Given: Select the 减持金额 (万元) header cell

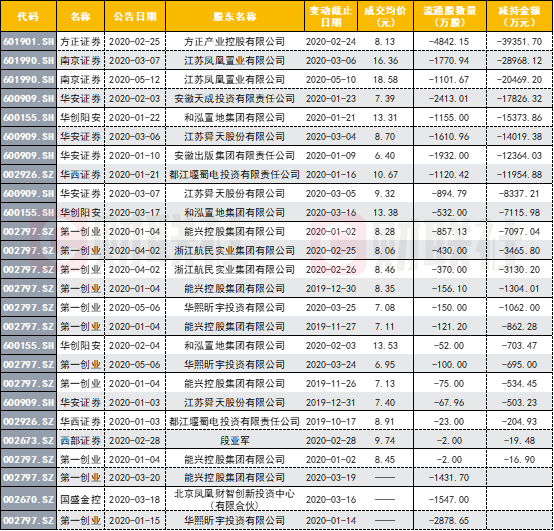Looking at the screenshot, I should click(519, 16).
